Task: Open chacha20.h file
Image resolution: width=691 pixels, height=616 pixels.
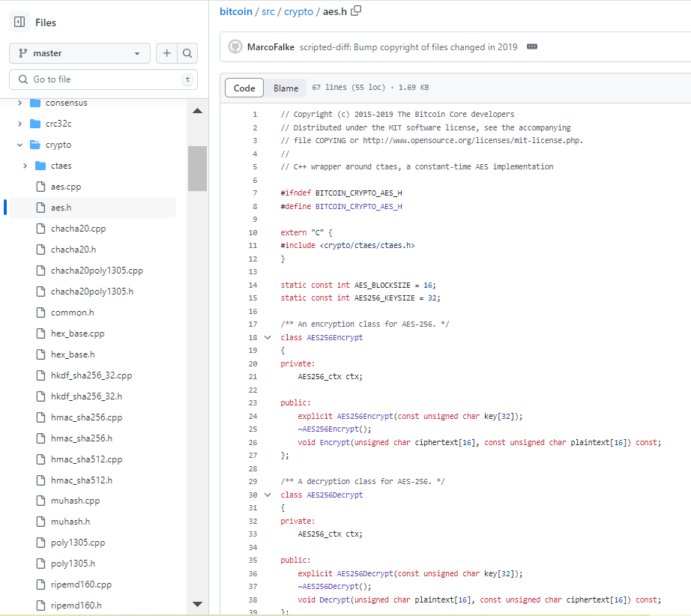Action: pos(73,250)
